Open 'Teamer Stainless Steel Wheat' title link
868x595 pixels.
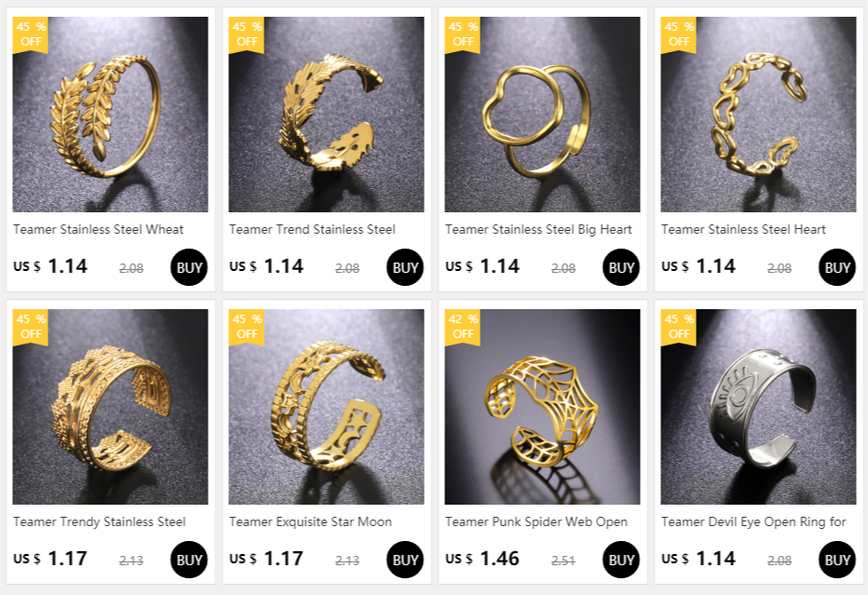98,229
